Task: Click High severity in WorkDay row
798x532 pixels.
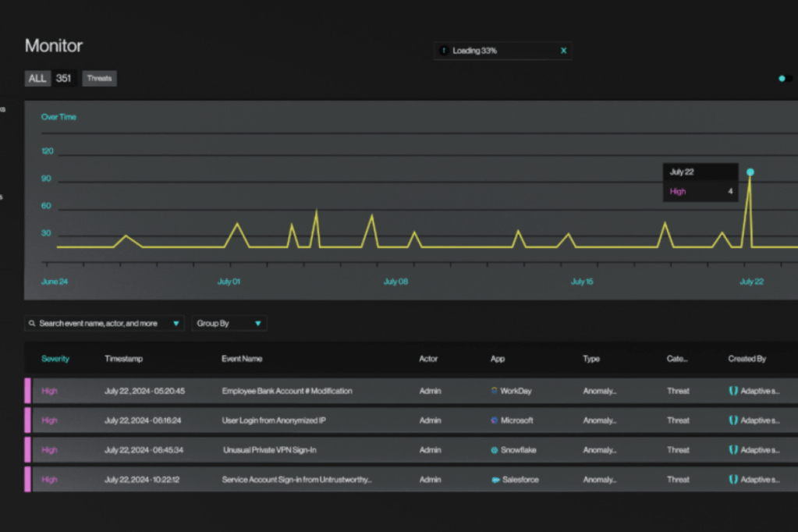Action: (49, 391)
